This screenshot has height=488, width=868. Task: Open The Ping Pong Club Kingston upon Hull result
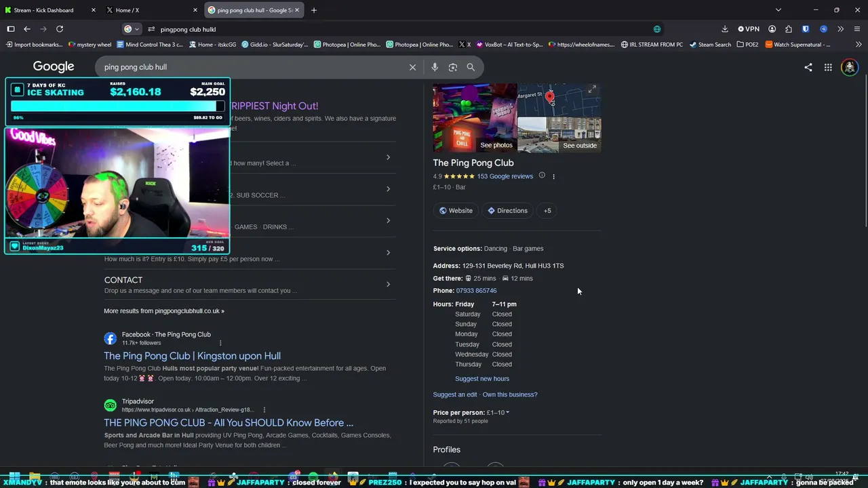coord(192,356)
